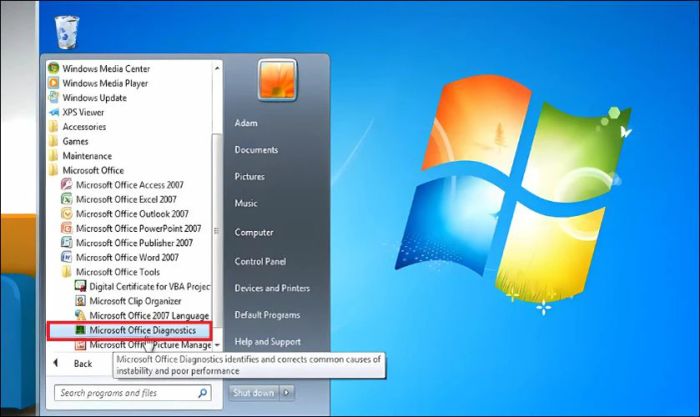Click the Back text to return
Viewport: 700px width, 417px height.
(83, 363)
